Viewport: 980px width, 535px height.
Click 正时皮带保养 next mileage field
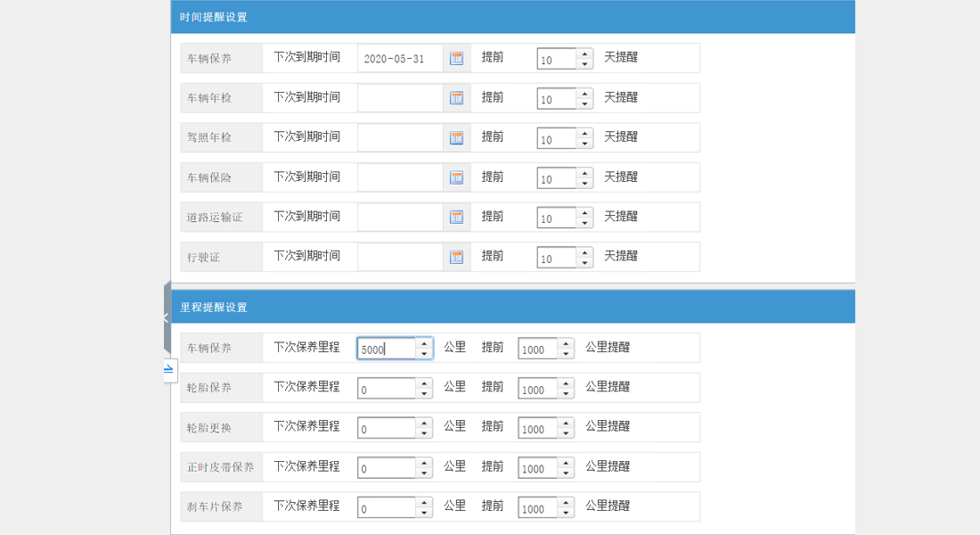pyautogui.click(x=387, y=467)
